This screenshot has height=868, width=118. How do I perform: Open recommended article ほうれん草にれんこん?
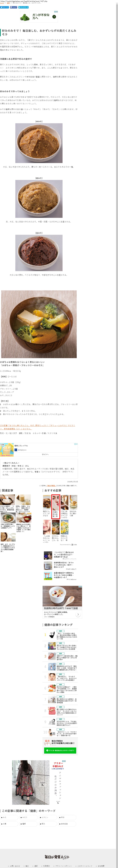click(55, 531)
